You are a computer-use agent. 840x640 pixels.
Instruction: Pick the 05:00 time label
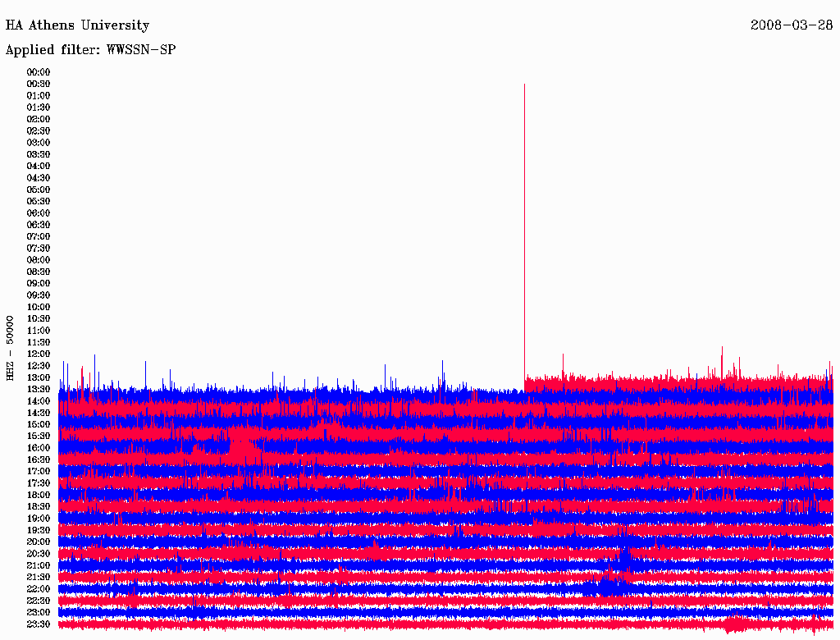click(39, 190)
